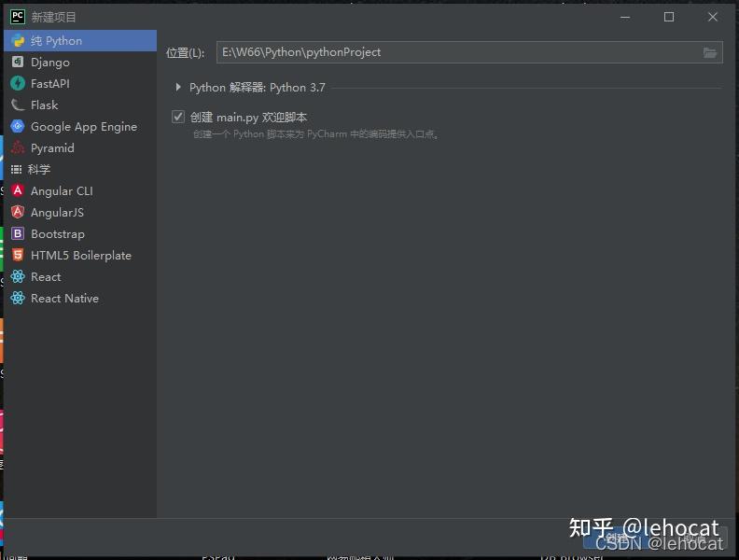The image size is (739, 560).
Task: Choose React project type
Action: pyautogui.click(x=80, y=276)
